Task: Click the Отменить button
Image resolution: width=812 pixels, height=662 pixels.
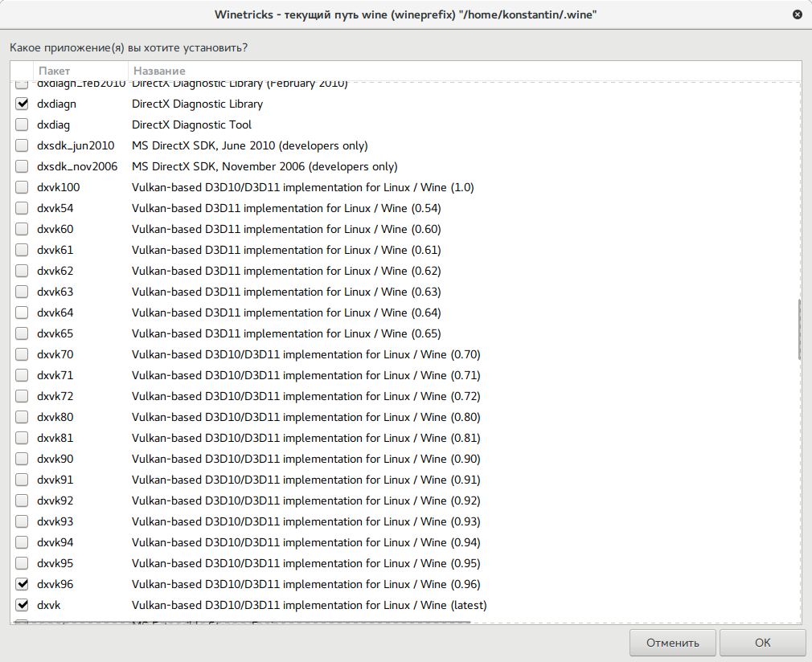Action: point(673,643)
